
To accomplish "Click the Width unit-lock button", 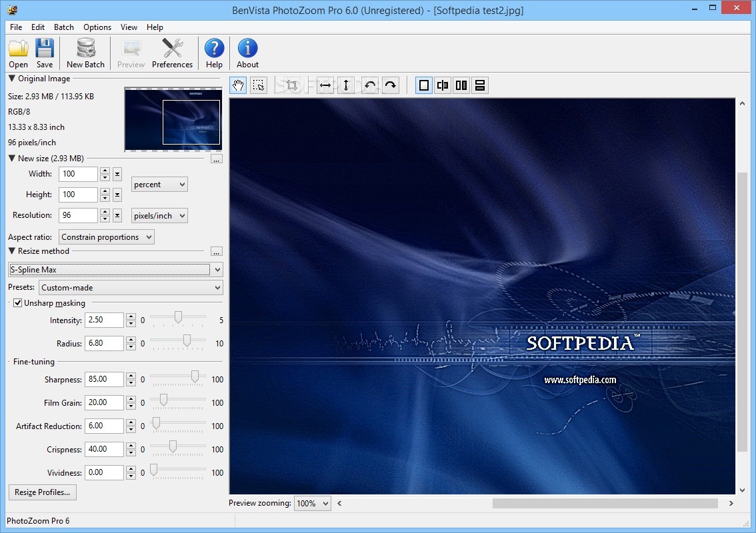I will pyautogui.click(x=117, y=174).
